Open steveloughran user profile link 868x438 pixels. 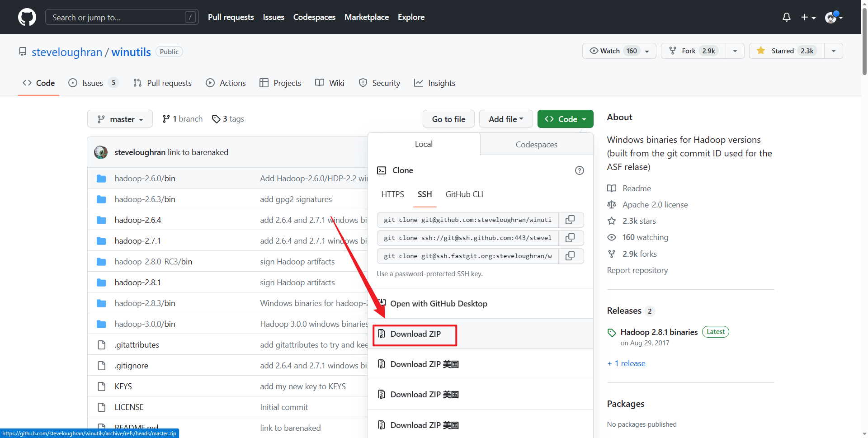(x=67, y=52)
